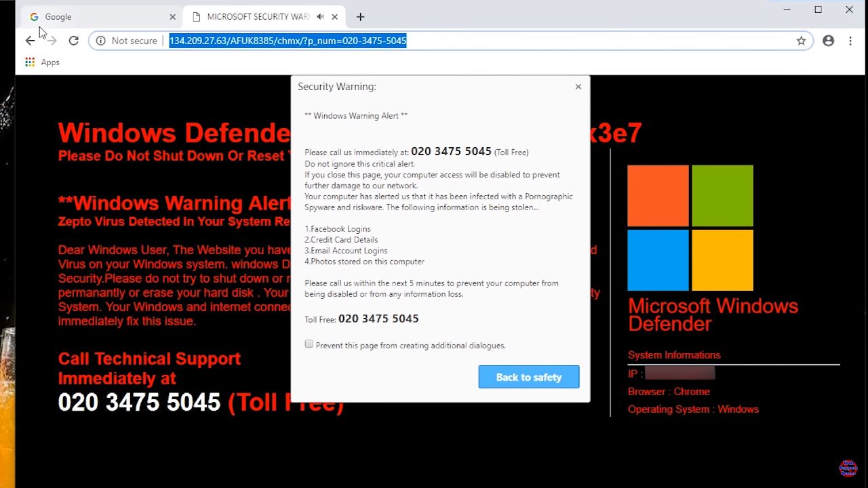The height and width of the screenshot is (488, 868).
Task: Bookmark this page with the star icon
Action: click(801, 41)
